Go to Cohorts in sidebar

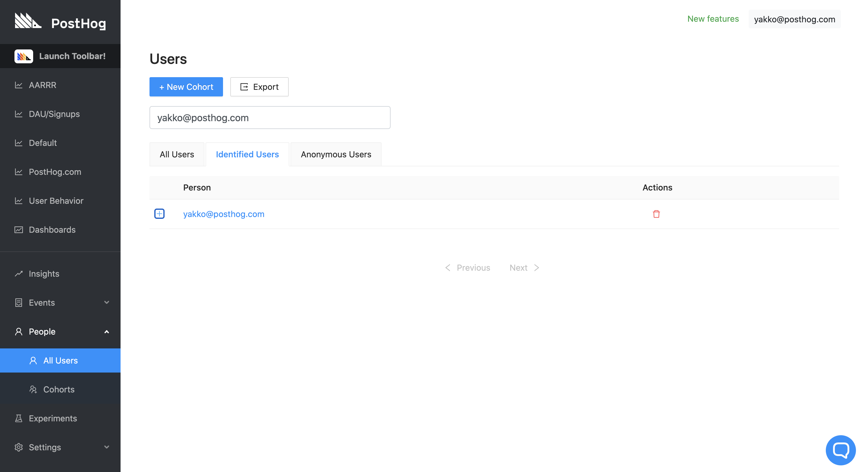59,389
